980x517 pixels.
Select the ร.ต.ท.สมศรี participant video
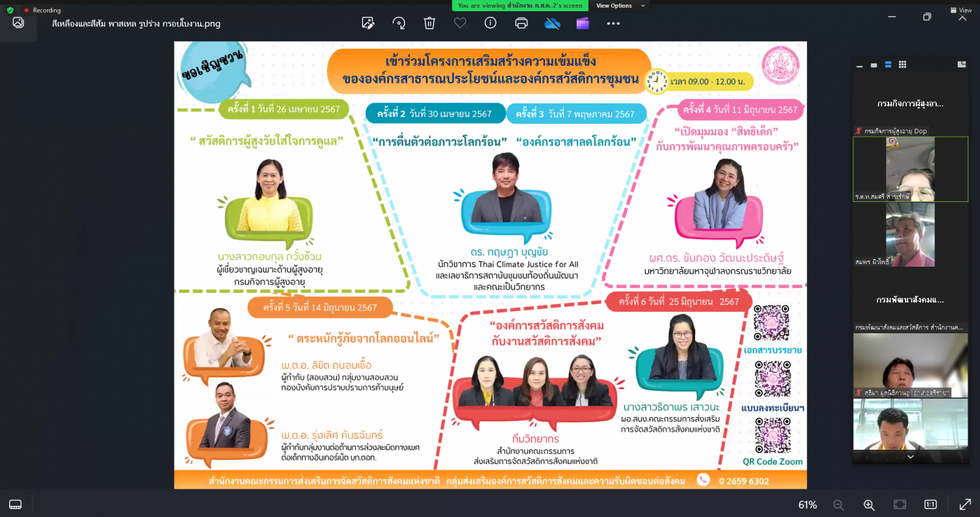tap(910, 169)
